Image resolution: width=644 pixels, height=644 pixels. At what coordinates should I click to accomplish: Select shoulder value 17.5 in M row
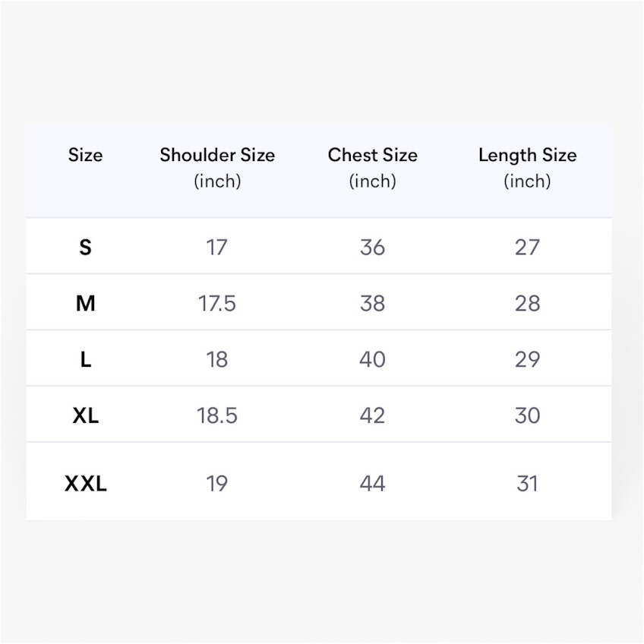(217, 303)
